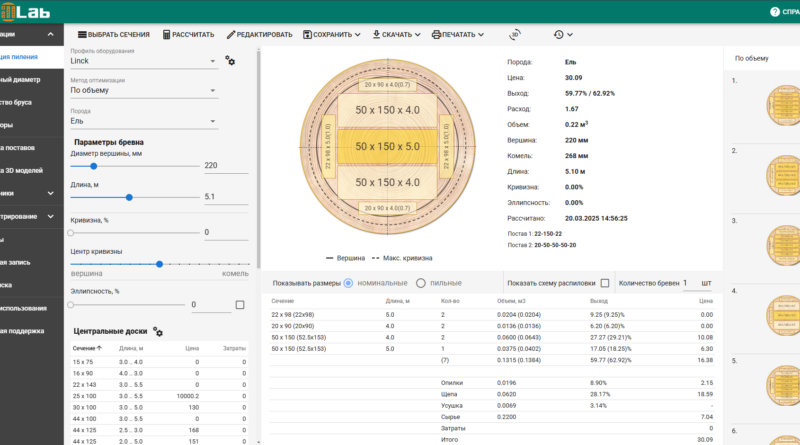Click the По объему results header

click(x=752, y=58)
